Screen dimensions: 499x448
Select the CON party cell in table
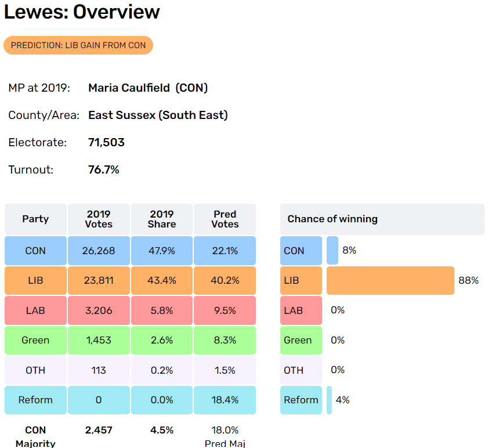point(35,251)
